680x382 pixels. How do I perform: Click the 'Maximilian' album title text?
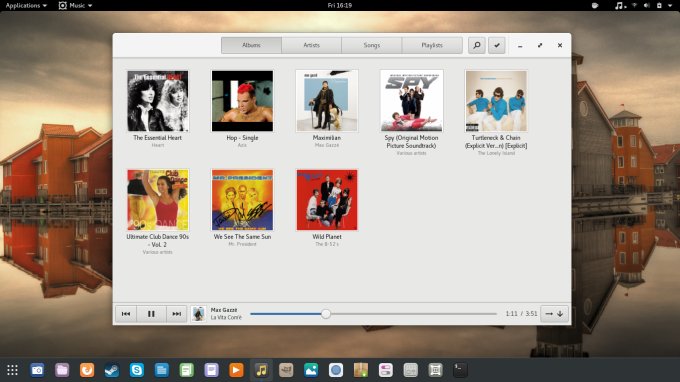coord(327,137)
